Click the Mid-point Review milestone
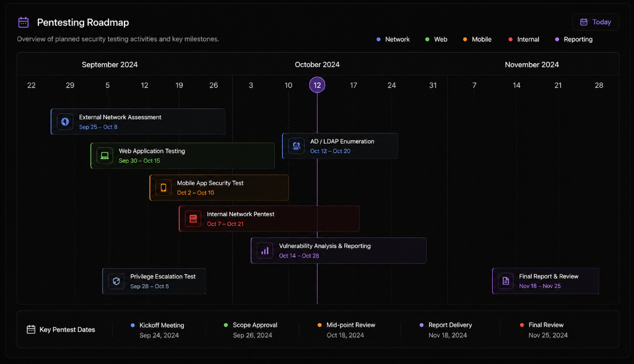Viewport: 634px width, 364px height. point(347,330)
